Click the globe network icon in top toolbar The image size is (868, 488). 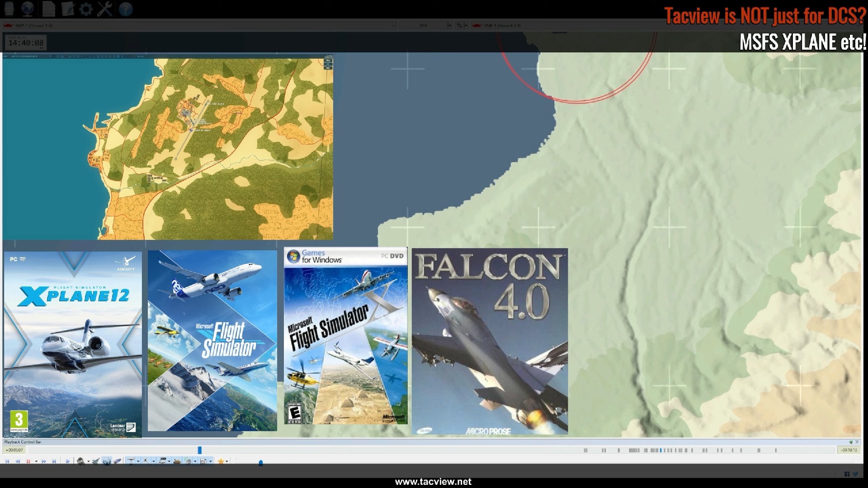pyautogui.click(x=28, y=9)
